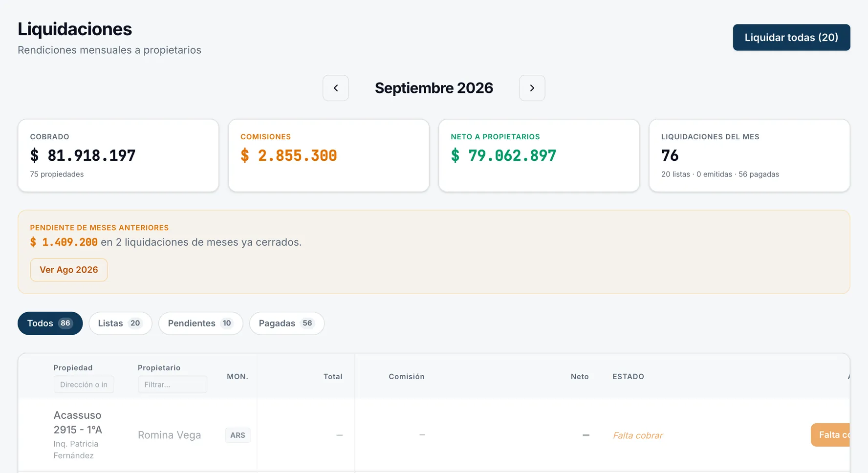Switch to the Listas 20 tab

120,323
